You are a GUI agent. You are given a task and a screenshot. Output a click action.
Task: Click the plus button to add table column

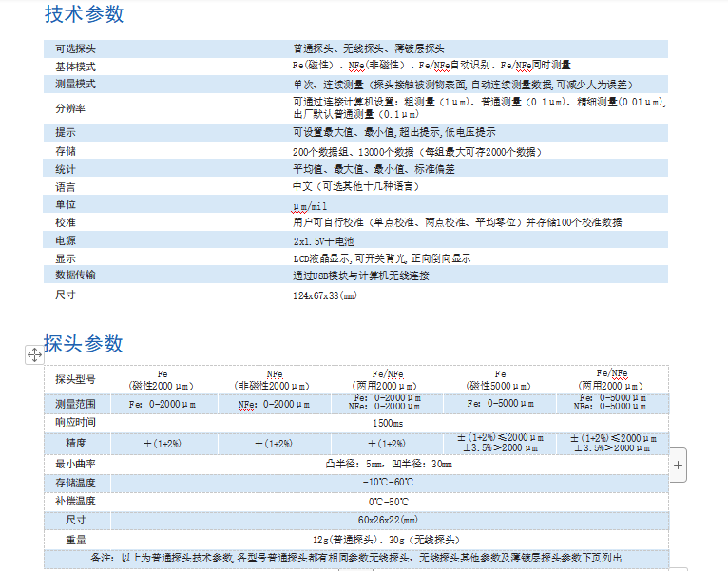click(x=678, y=466)
